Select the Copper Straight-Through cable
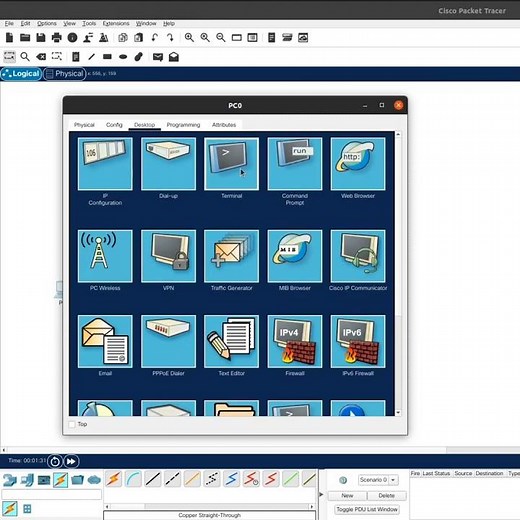Screen dimensions: 520x520 [153, 479]
